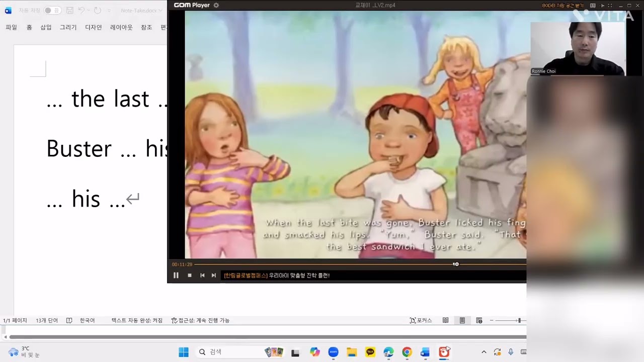Enable 포커스 focus mode
Image resolution: width=644 pixels, height=362 pixels.
(421, 320)
